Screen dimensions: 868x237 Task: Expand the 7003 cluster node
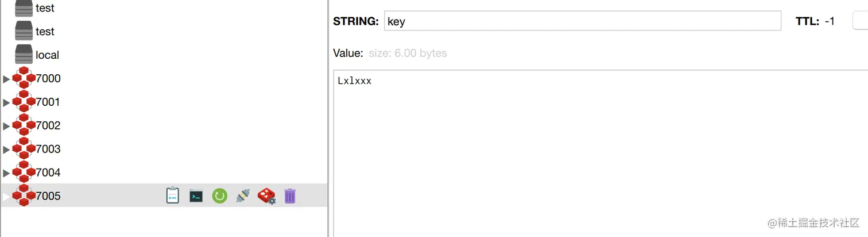[6, 150]
